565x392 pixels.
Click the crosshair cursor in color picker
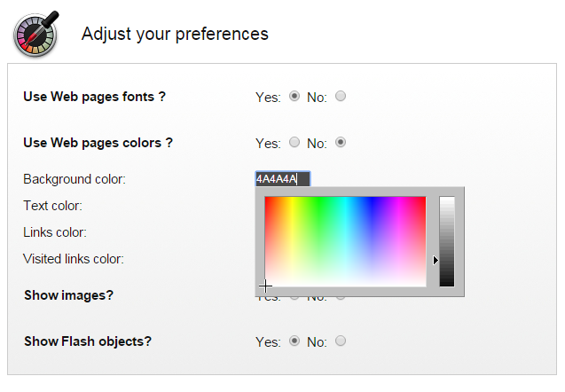click(265, 286)
